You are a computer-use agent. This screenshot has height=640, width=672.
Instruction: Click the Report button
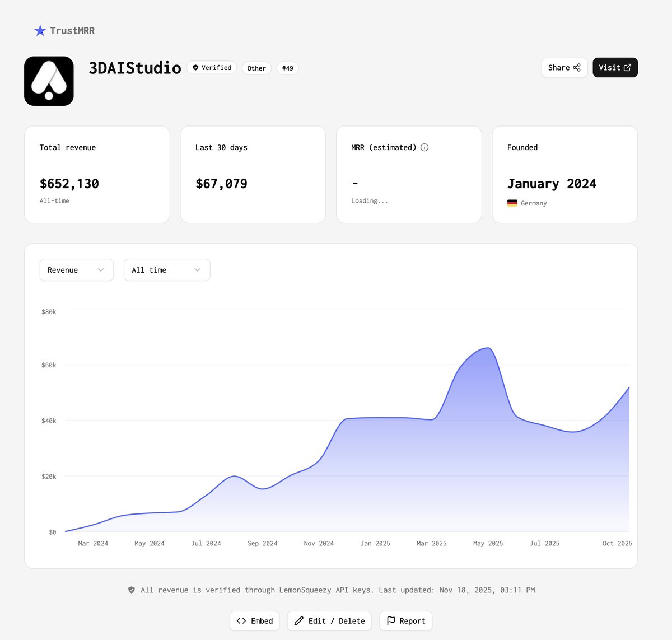[406, 621]
